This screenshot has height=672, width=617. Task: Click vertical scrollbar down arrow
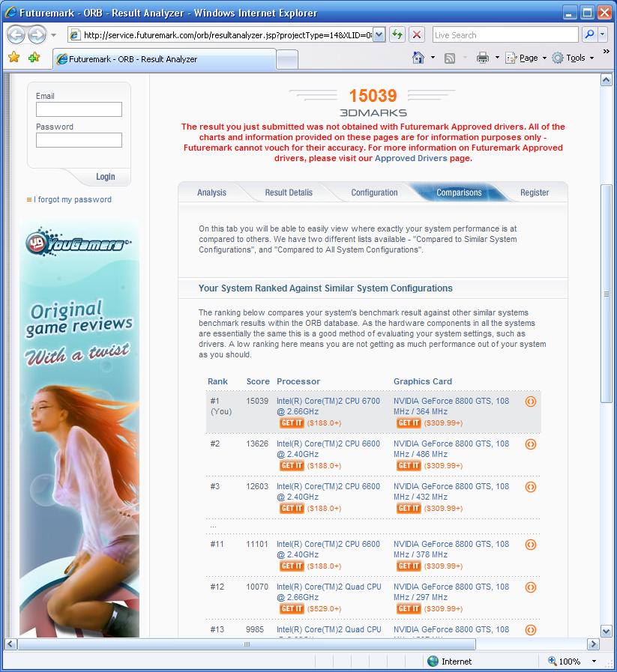pos(606,632)
